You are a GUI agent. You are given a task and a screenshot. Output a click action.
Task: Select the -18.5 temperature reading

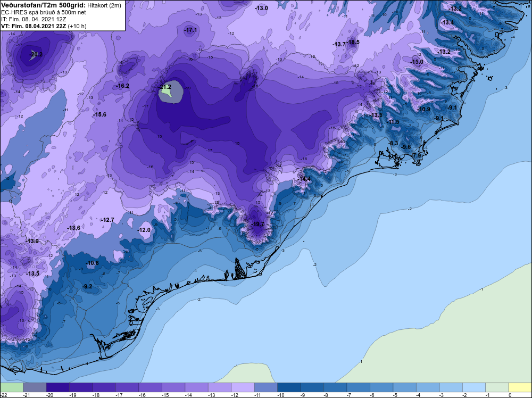pyautogui.click(x=353, y=43)
